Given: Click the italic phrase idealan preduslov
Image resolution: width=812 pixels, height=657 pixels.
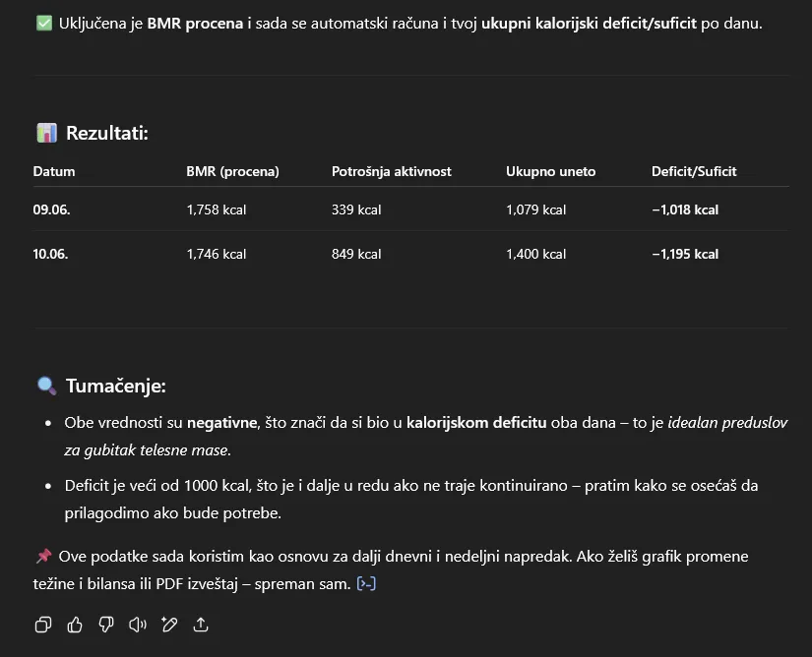Looking at the screenshot, I should coord(727,423).
